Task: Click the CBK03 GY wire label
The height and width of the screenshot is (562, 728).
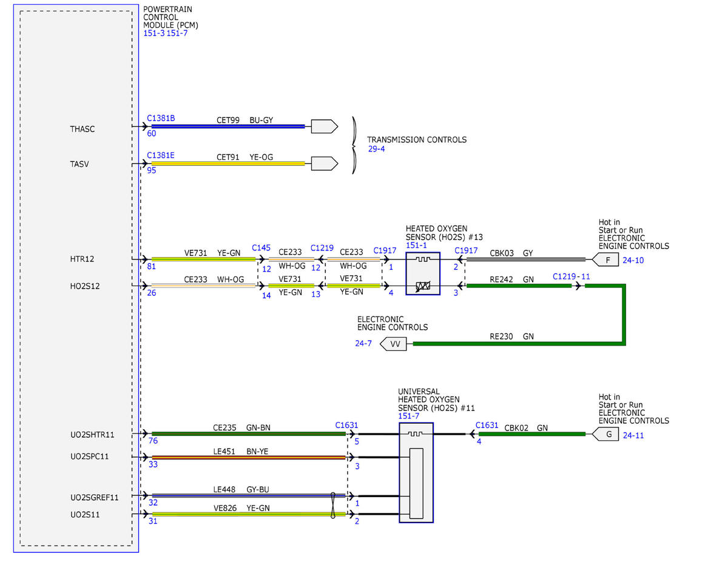Action: 511,253
